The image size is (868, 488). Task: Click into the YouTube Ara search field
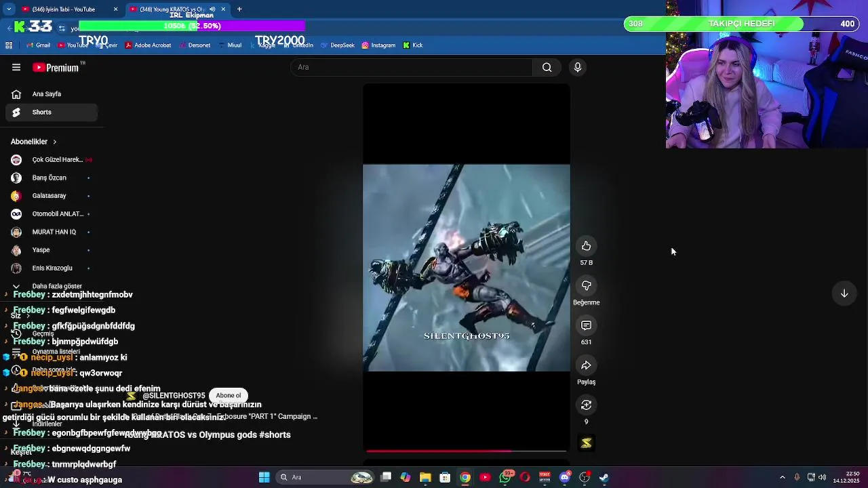click(x=412, y=67)
